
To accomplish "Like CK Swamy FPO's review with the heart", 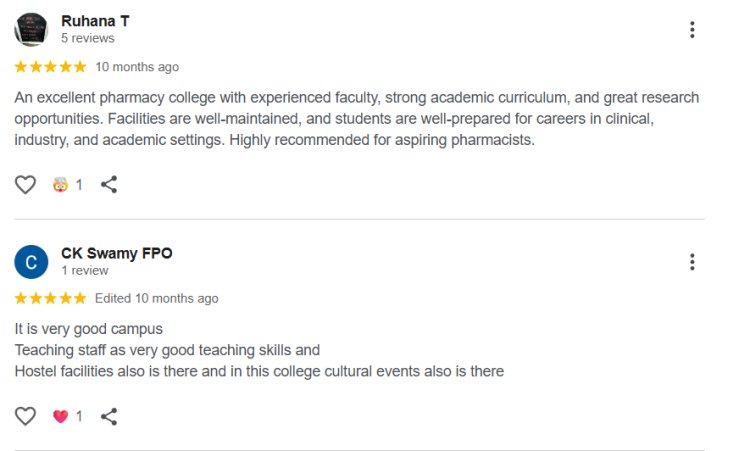I will (25, 416).
